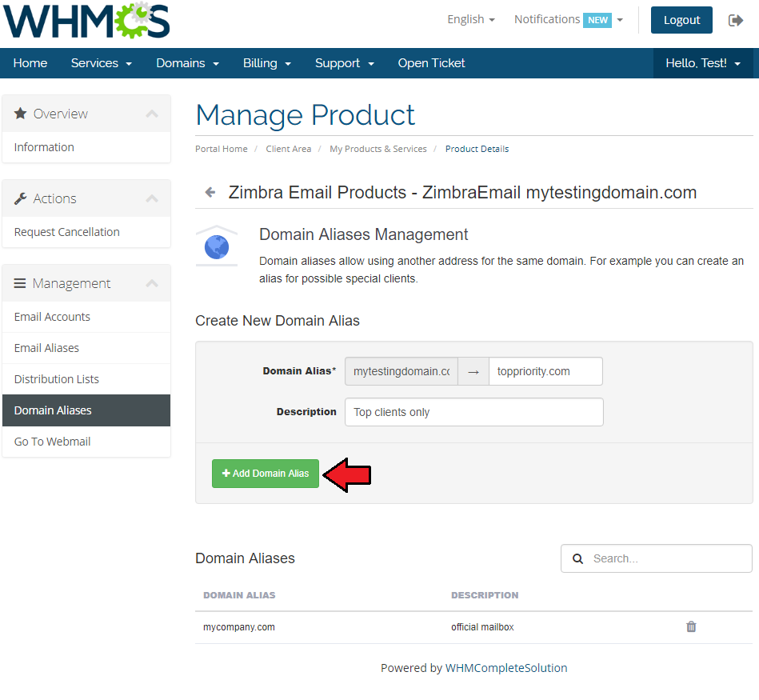Click Go To Webmail
The height and width of the screenshot is (700, 759).
(x=86, y=442)
